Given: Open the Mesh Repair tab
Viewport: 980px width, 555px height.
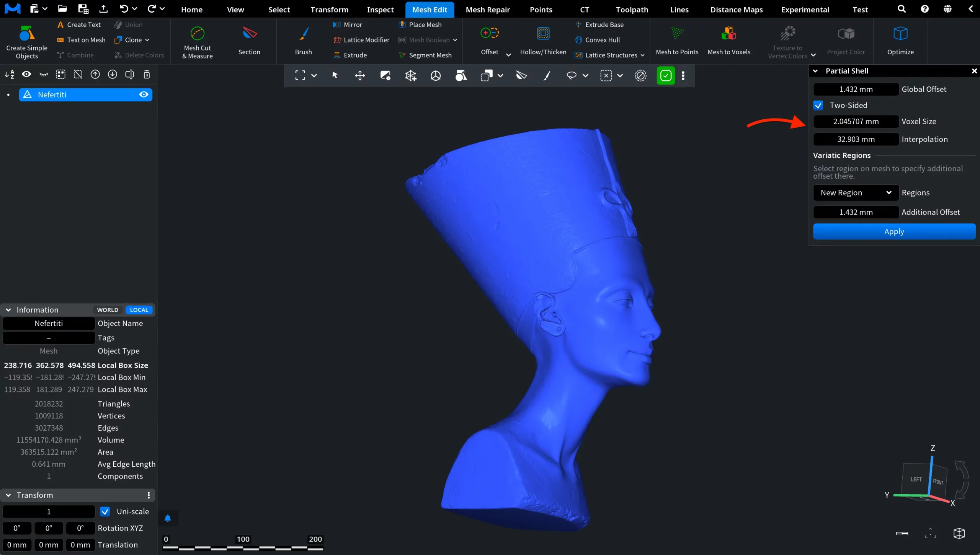Looking at the screenshot, I should pos(488,10).
